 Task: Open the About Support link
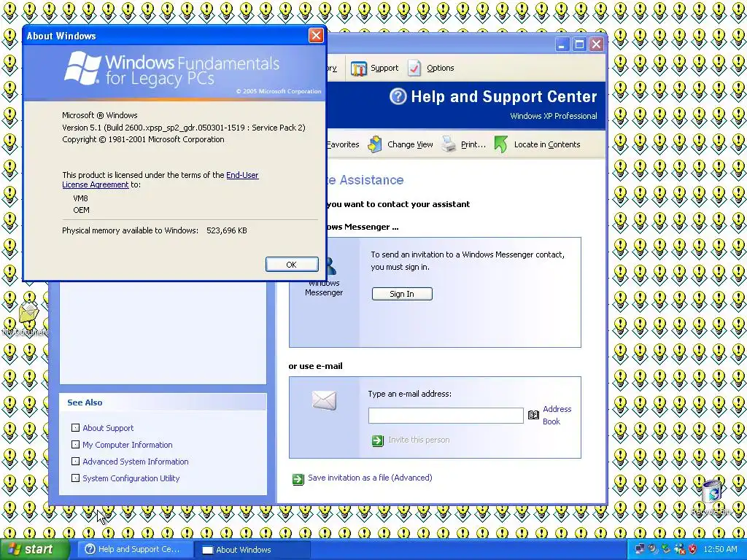coord(108,428)
